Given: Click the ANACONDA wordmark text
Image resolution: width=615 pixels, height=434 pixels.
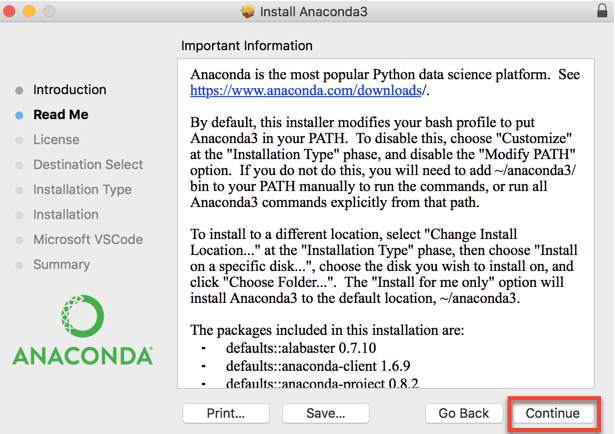Looking at the screenshot, I should click(83, 356).
